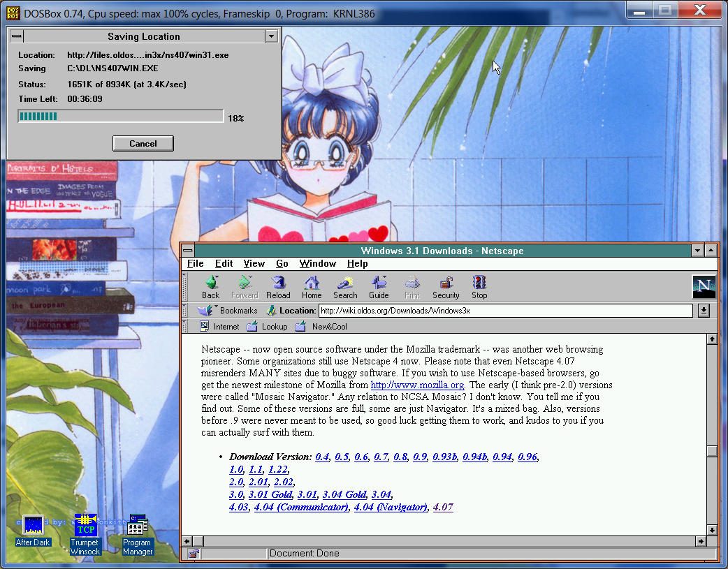This screenshot has height=569, width=728.
Task: Select the Trumpet Winsock icon
Action: [x=85, y=535]
